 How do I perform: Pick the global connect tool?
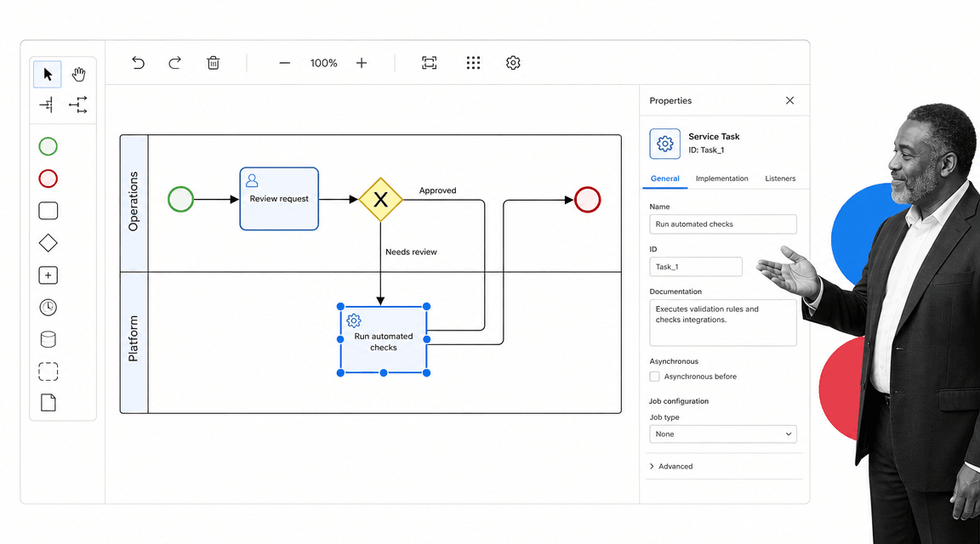click(x=78, y=105)
